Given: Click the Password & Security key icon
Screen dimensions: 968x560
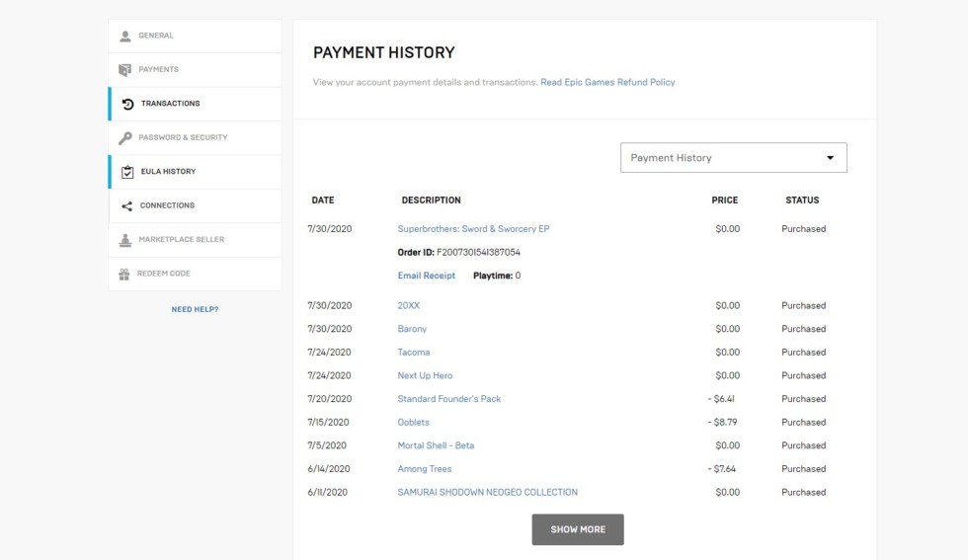Looking at the screenshot, I should [125, 137].
